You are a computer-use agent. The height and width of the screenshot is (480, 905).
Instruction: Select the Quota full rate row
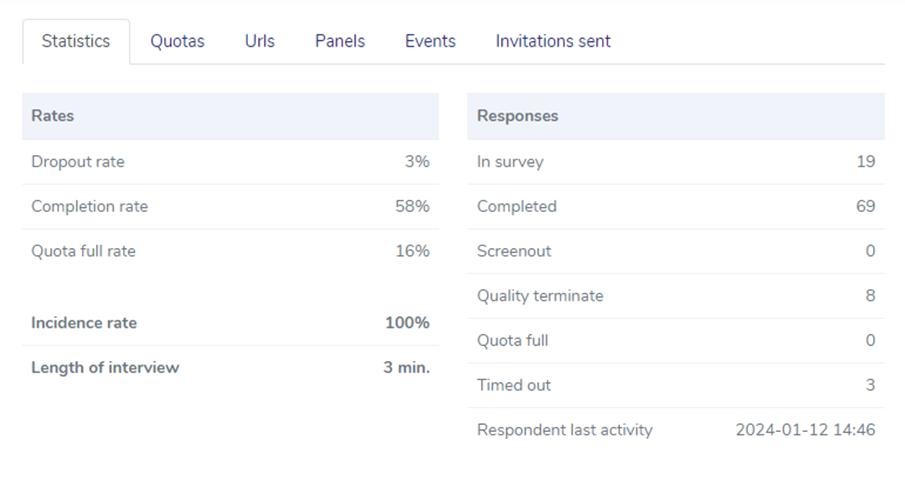230,252
